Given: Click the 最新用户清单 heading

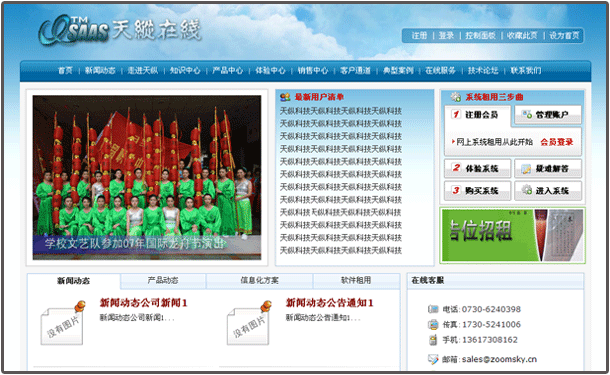Looking at the screenshot, I should (319, 97).
